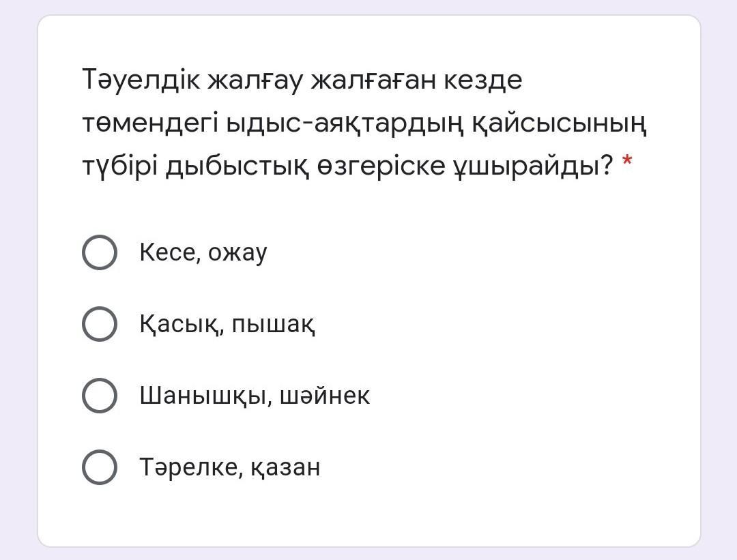The height and width of the screenshot is (560, 737).
Task: Click the word "пышақ" in second option
Action: tap(273, 325)
